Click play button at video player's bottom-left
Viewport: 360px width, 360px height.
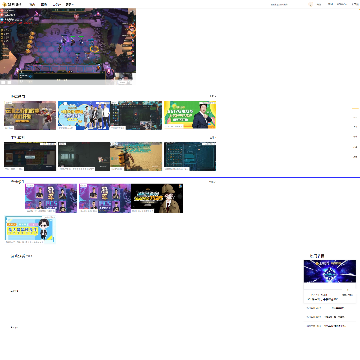(x=3, y=82)
